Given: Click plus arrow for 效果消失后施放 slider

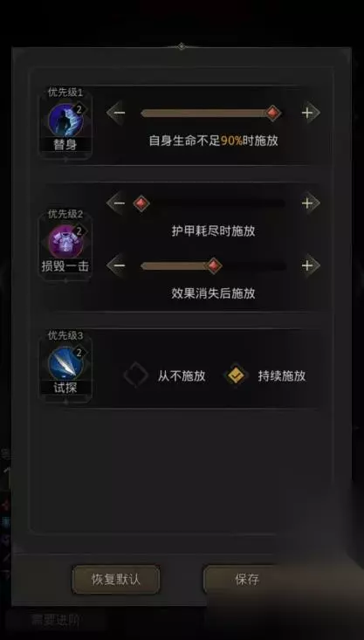Looking at the screenshot, I should pyautogui.click(x=310, y=265).
